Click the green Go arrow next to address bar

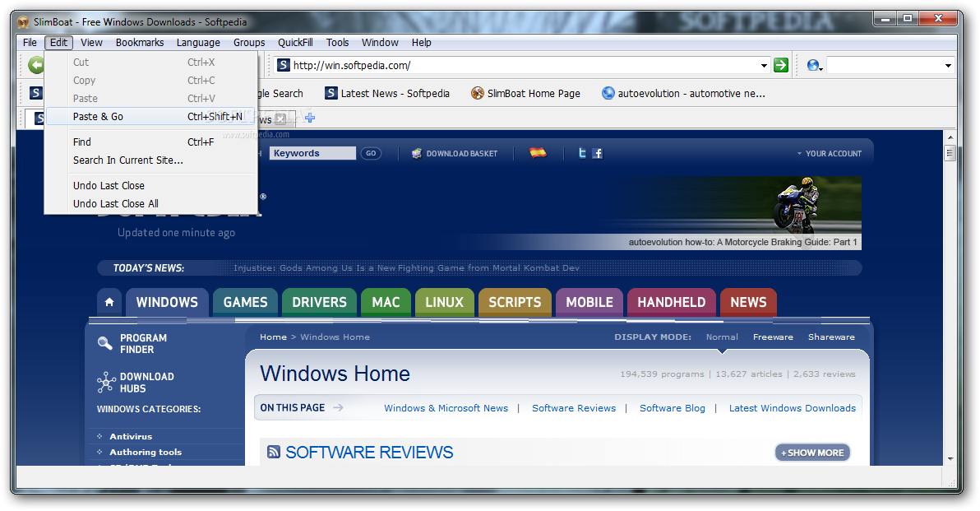780,65
